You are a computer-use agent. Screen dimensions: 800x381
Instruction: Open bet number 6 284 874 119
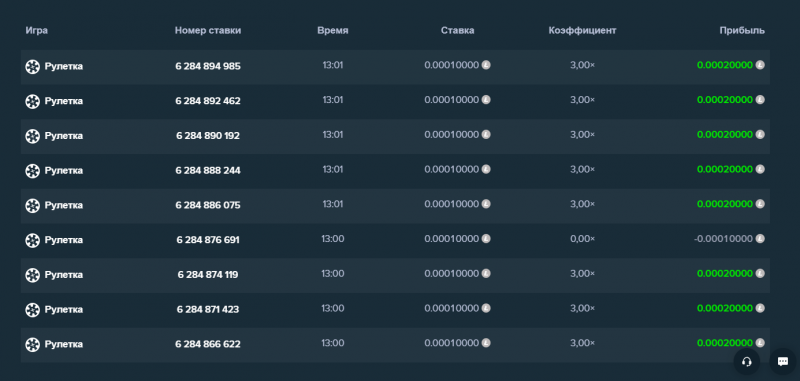tap(208, 274)
